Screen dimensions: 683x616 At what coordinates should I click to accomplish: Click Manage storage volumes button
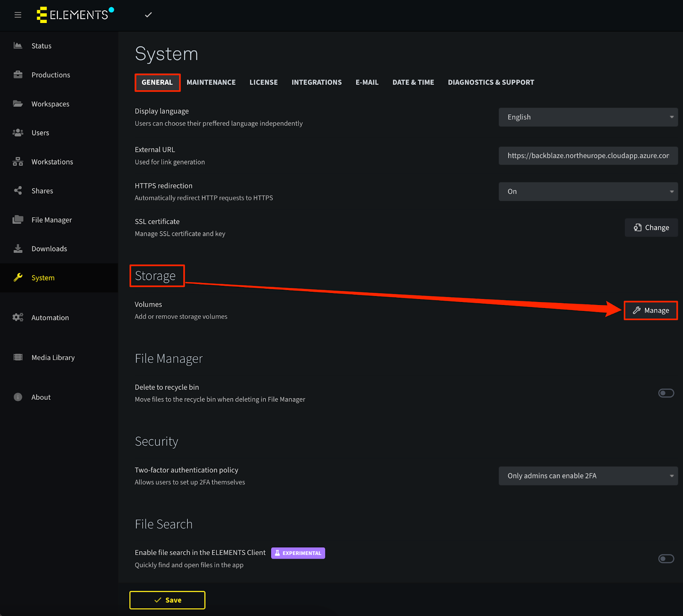tap(651, 311)
